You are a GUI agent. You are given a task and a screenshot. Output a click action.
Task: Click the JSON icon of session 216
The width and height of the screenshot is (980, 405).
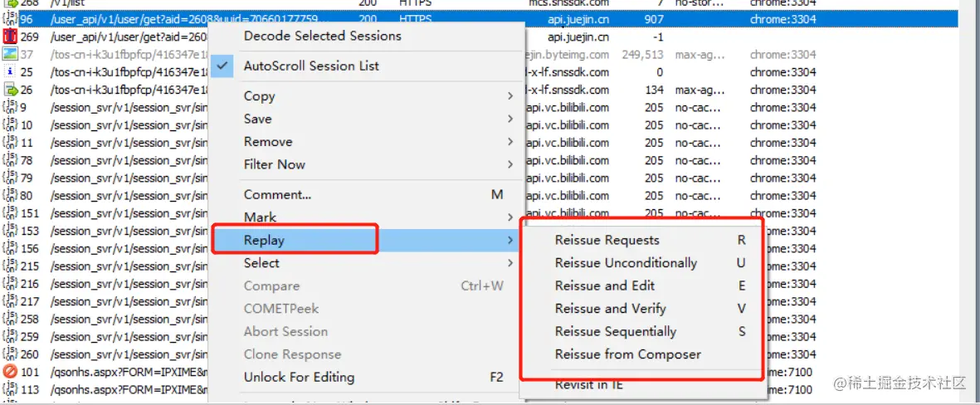(x=9, y=284)
